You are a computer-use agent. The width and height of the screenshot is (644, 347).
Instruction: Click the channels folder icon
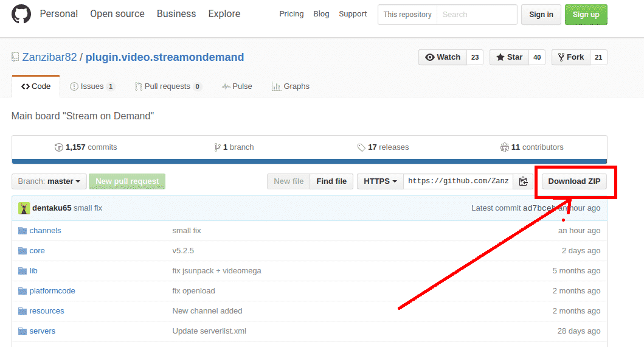click(23, 231)
